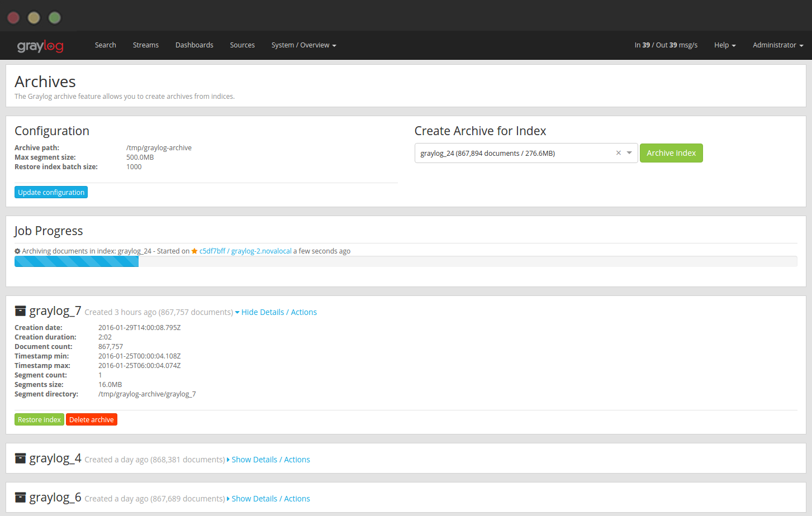Click the segment directory /tmp/graylog-archive/graylog_7
Viewport: 812px width, 516px height.
tap(147, 394)
